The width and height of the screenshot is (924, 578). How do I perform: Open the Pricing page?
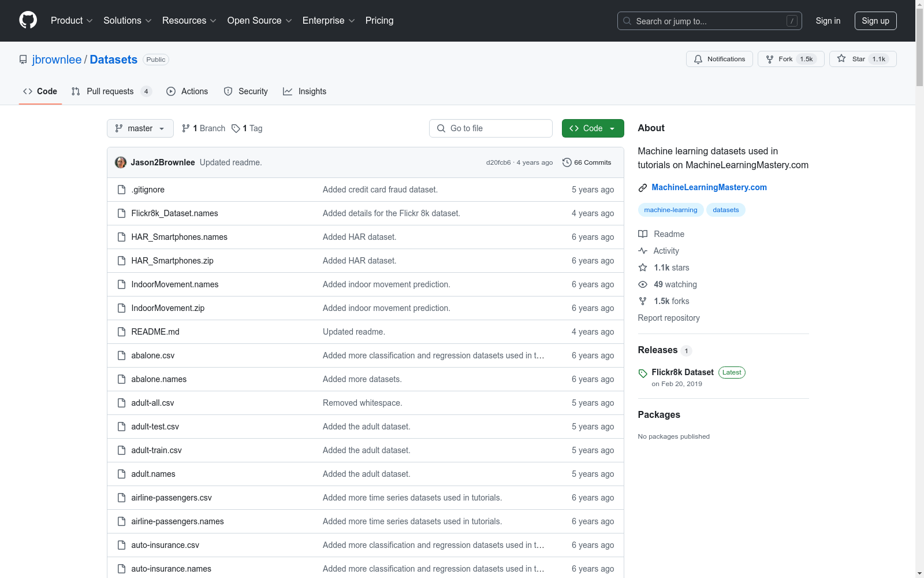pyautogui.click(x=379, y=20)
